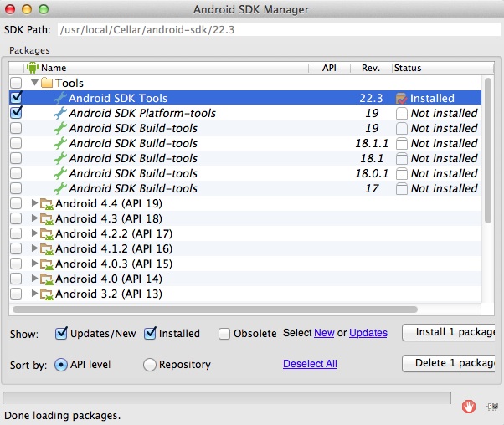504x425 pixels.
Task: Click the red stop hand icon
Action: click(x=469, y=407)
